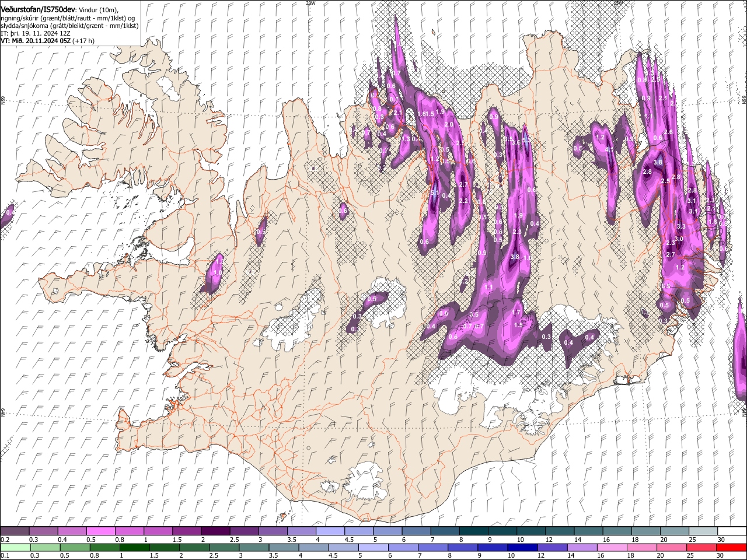Click the 3.6 precipitation value on the map
Viewport: 747px width, 560px height.
point(516,142)
